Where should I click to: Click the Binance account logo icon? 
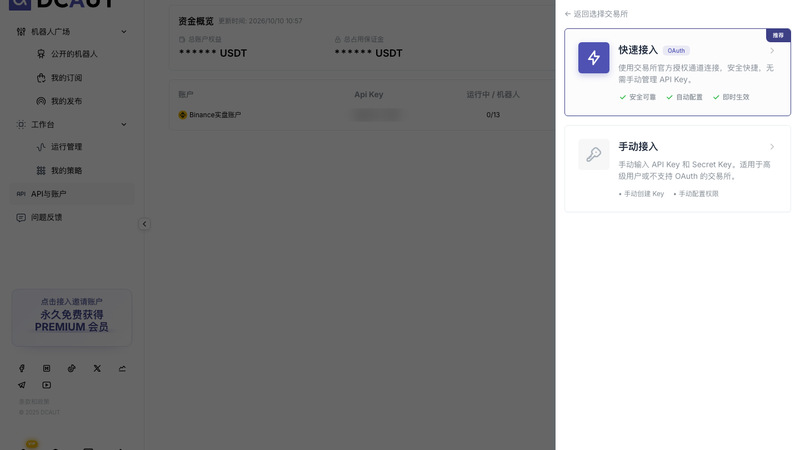pos(183,115)
